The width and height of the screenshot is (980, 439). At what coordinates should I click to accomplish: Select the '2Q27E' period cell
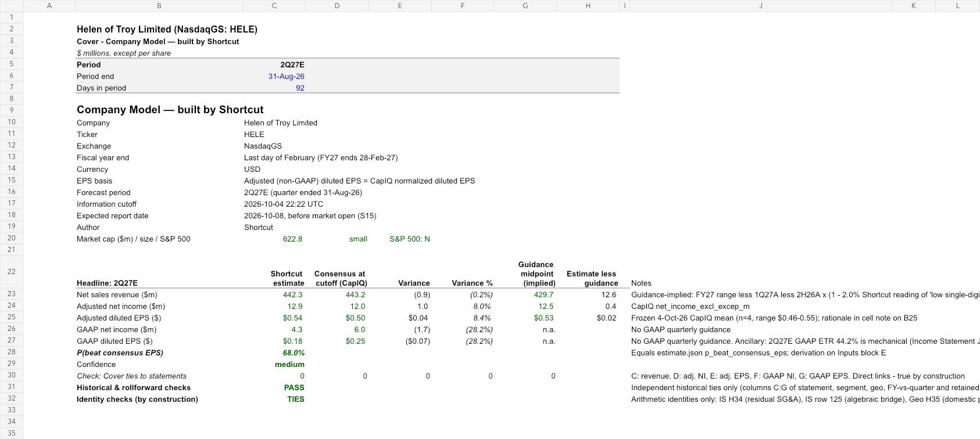click(292, 64)
